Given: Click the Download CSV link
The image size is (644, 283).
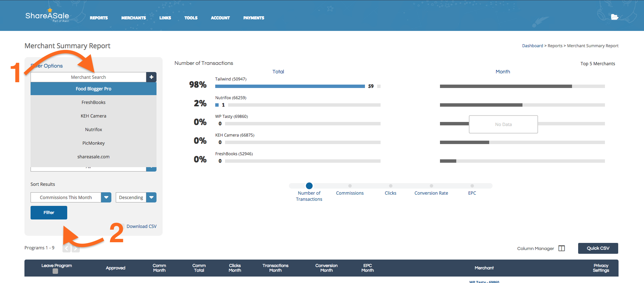Looking at the screenshot, I should [x=142, y=226].
